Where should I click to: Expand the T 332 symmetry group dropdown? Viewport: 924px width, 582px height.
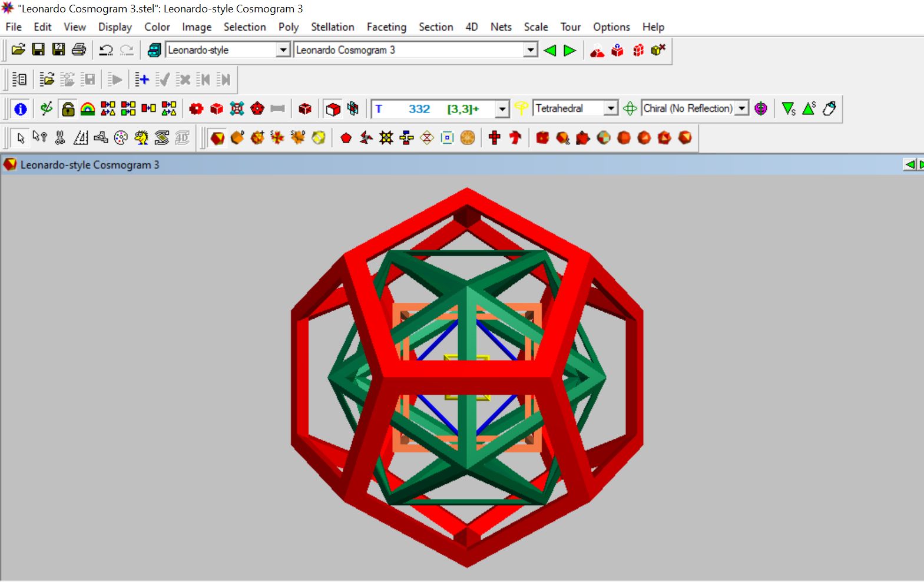(x=502, y=109)
